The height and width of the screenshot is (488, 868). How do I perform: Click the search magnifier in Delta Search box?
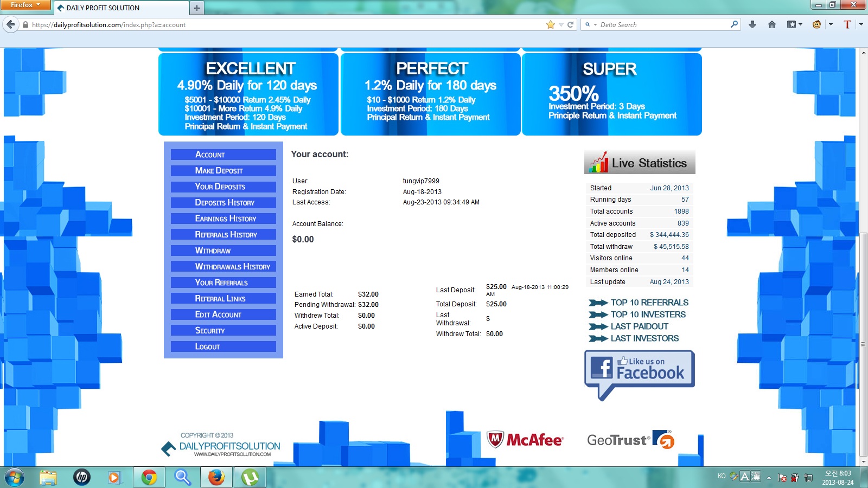(x=734, y=24)
